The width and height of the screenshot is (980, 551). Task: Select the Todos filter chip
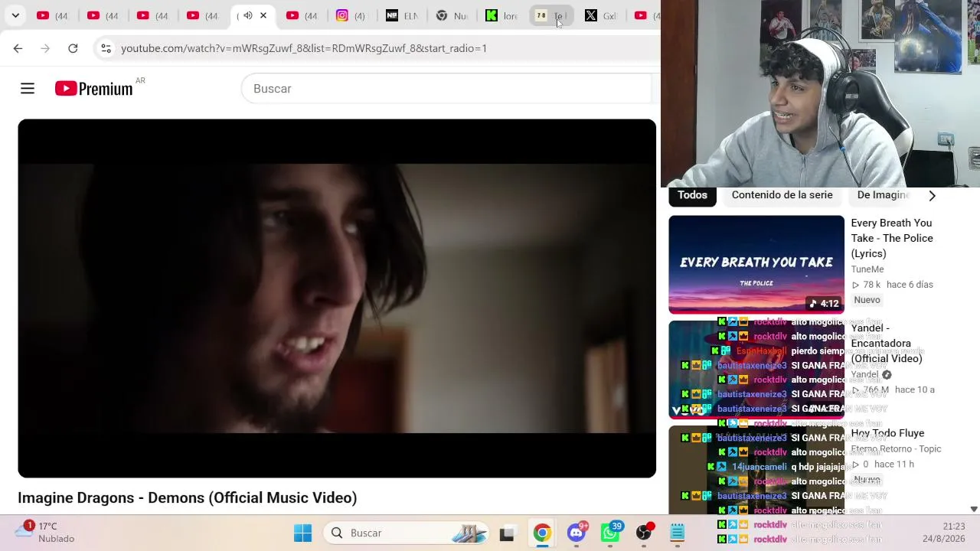coord(692,195)
